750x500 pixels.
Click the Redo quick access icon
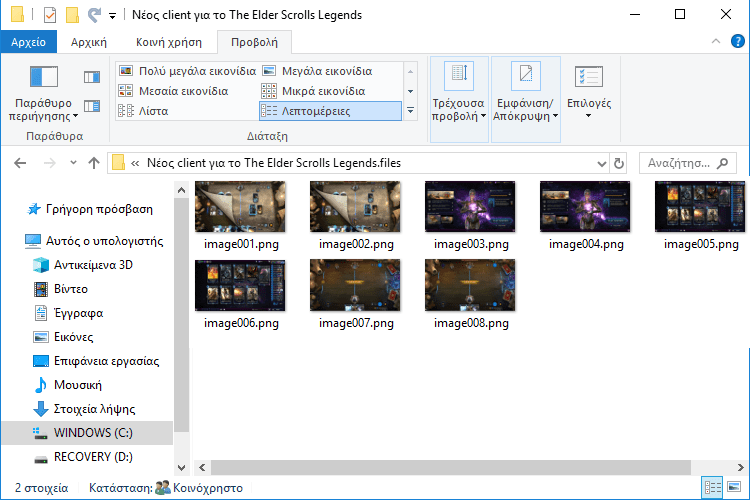pos(94,15)
